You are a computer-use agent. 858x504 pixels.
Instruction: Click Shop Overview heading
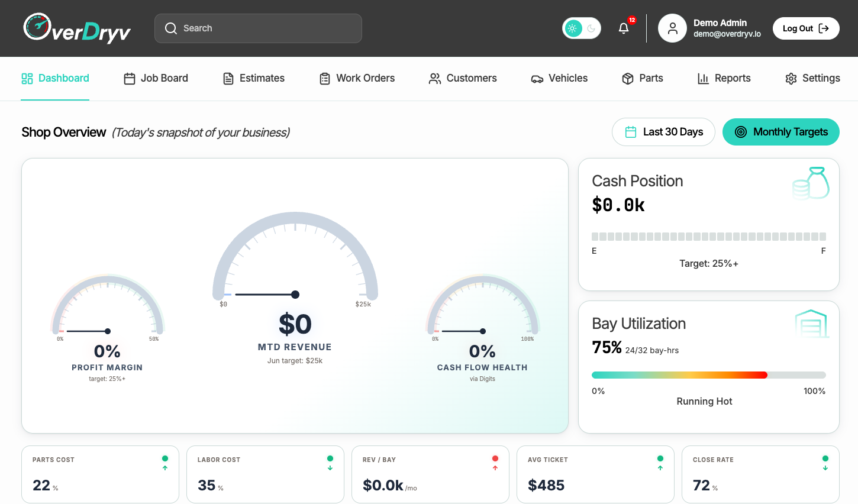pyautogui.click(x=64, y=132)
